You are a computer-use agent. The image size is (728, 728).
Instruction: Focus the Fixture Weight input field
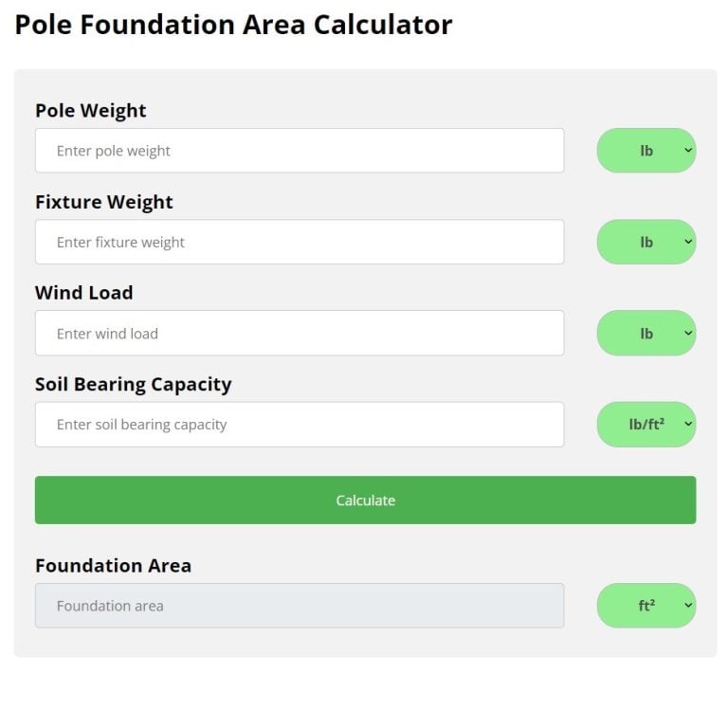point(299,242)
